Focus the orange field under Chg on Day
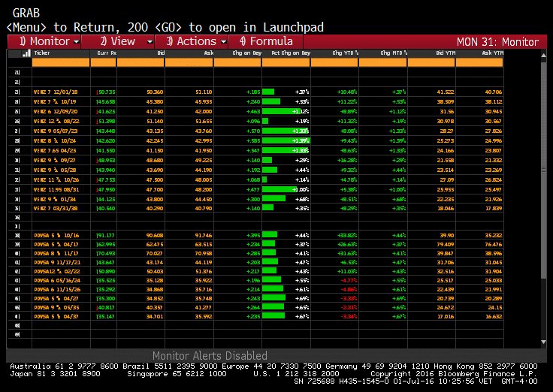Image resolution: width=553 pixels, height=392 pixels. pos(237,63)
